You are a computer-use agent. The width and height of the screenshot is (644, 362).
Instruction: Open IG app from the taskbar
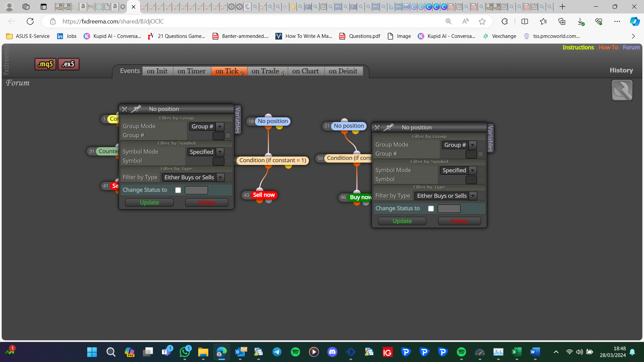(x=388, y=352)
